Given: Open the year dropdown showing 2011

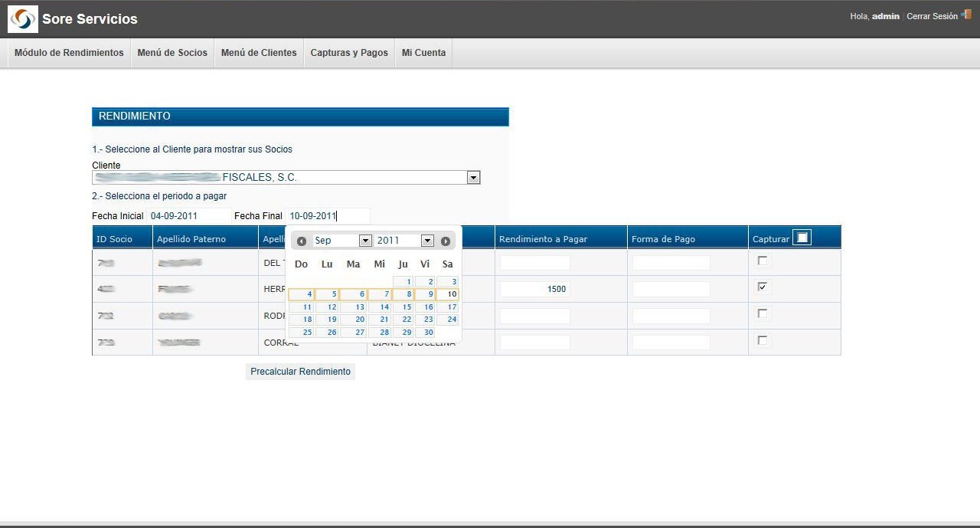Looking at the screenshot, I should 427,241.
